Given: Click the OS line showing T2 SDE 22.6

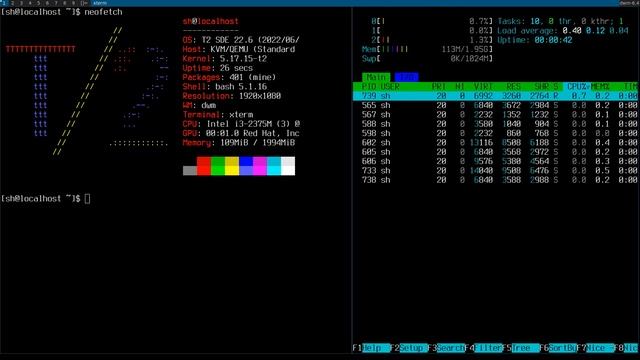Looking at the screenshot, I should pos(241,40).
